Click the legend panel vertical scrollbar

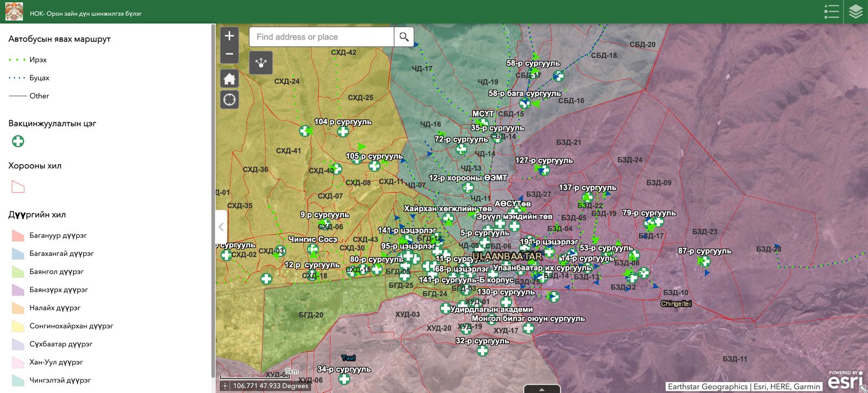click(x=213, y=201)
